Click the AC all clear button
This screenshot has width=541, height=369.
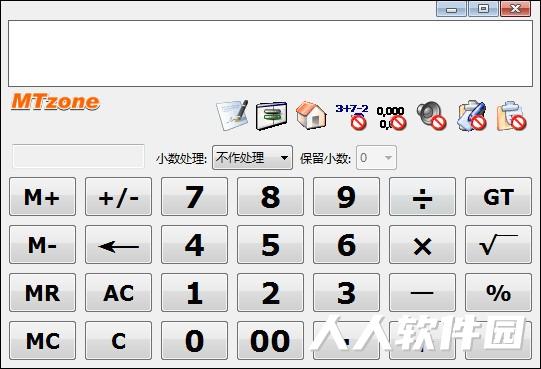118,292
